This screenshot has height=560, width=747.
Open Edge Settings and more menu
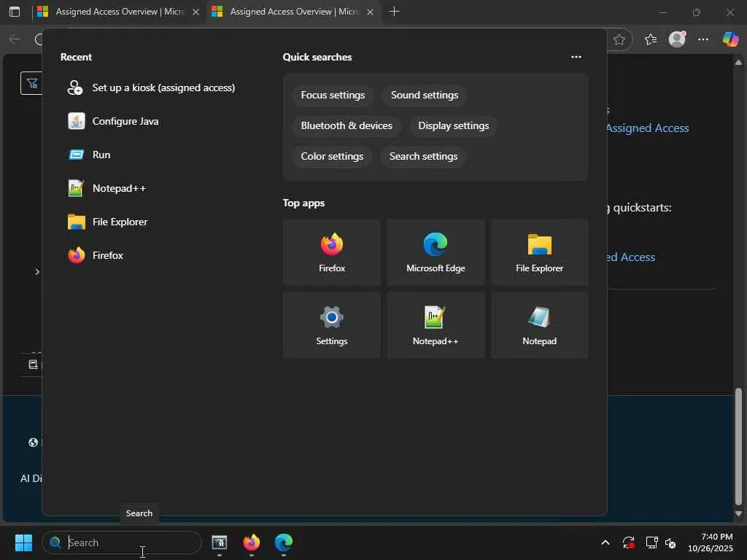point(703,39)
